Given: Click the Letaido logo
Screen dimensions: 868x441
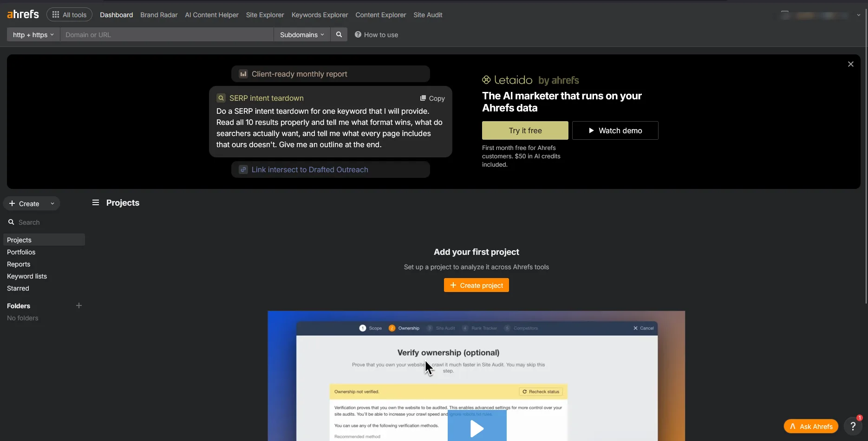Looking at the screenshot, I should [x=507, y=80].
